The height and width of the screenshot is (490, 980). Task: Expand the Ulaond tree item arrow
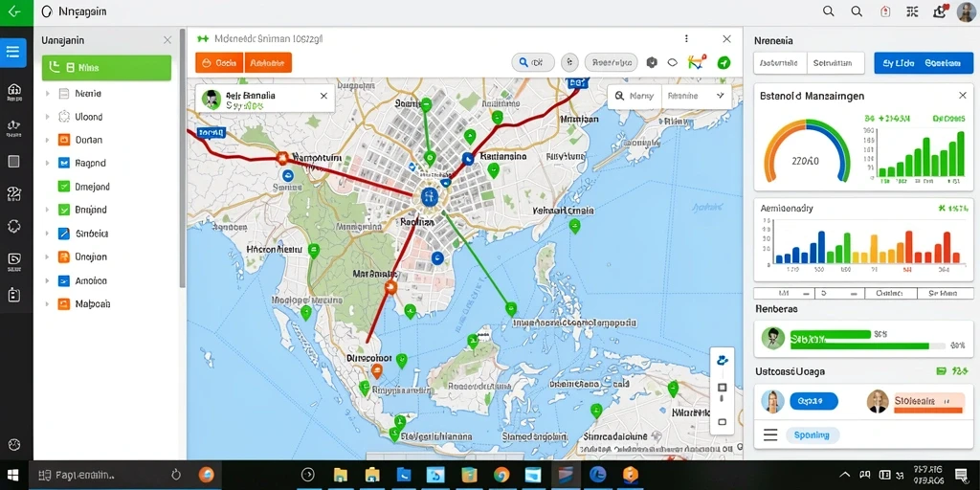coord(47,117)
